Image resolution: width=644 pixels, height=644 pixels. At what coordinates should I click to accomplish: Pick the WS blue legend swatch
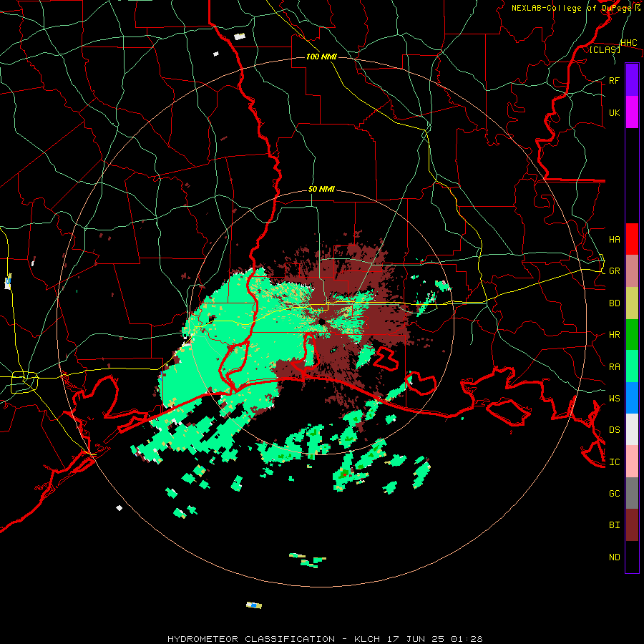pos(632,398)
